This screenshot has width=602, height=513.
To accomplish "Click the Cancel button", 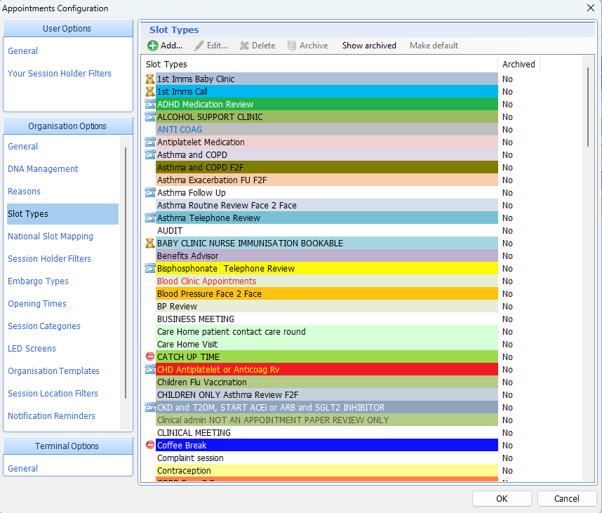I will (x=566, y=499).
